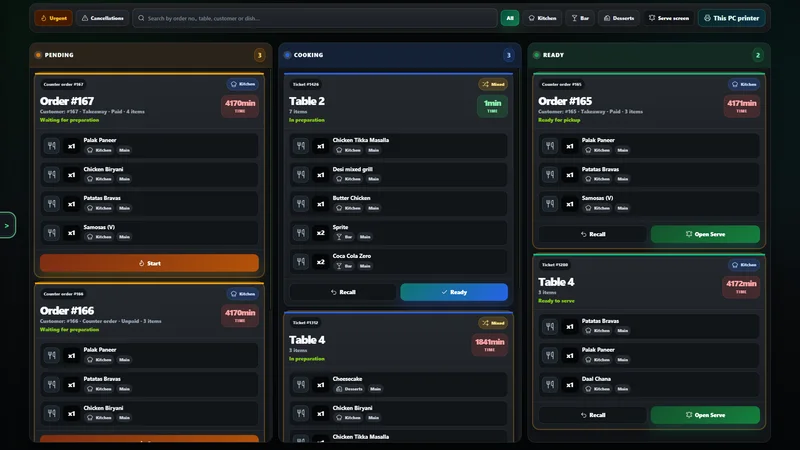Click the Cooking column count badge
The height and width of the screenshot is (450, 800).
coord(509,55)
